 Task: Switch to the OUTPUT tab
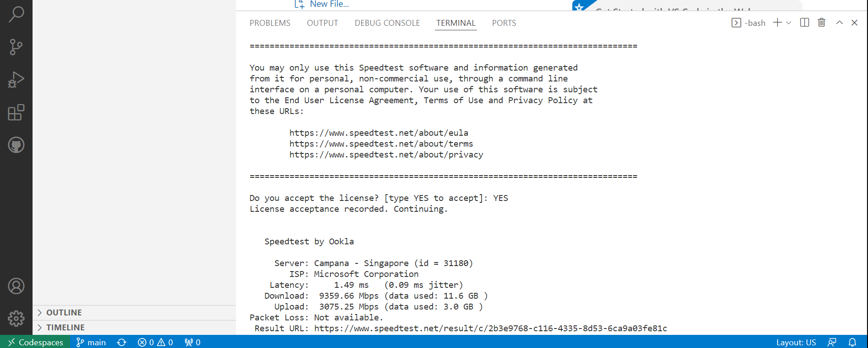322,23
